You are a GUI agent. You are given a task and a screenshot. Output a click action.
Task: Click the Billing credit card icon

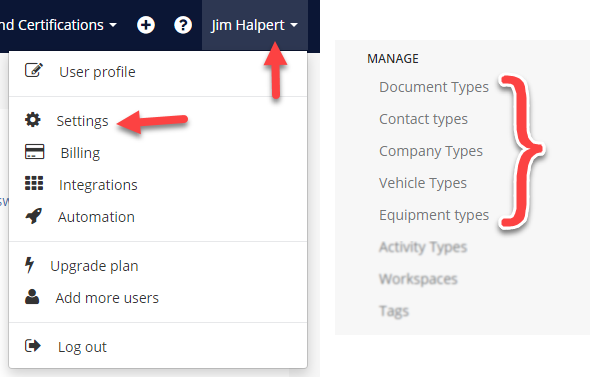(x=34, y=152)
